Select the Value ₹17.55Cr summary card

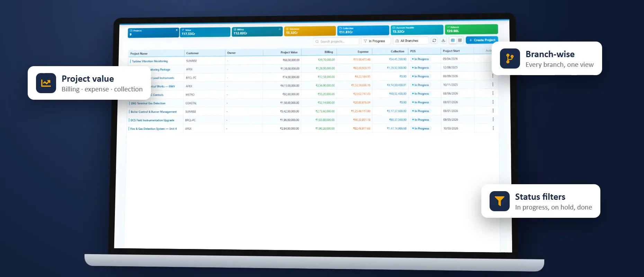pos(205,32)
